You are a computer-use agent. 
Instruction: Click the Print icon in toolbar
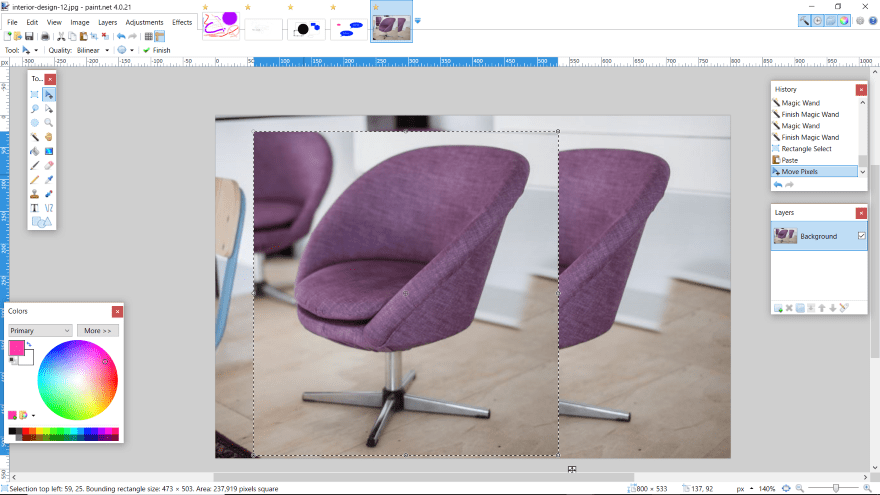tap(44, 36)
